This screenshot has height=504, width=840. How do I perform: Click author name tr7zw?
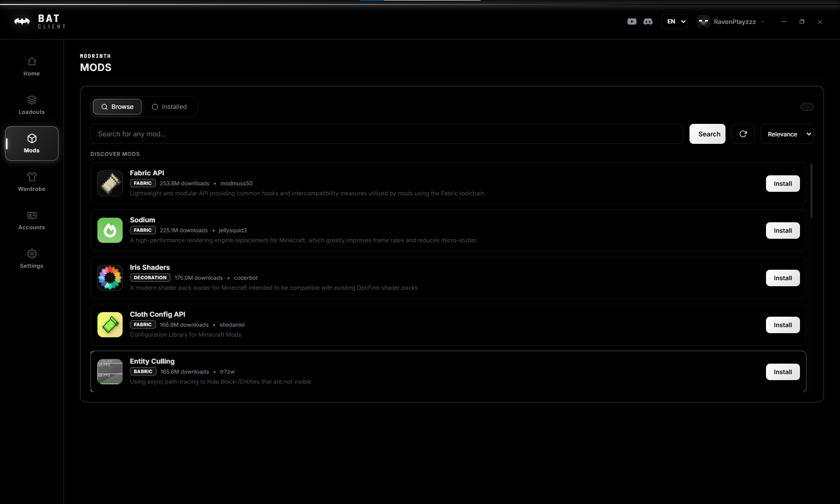click(x=227, y=372)
